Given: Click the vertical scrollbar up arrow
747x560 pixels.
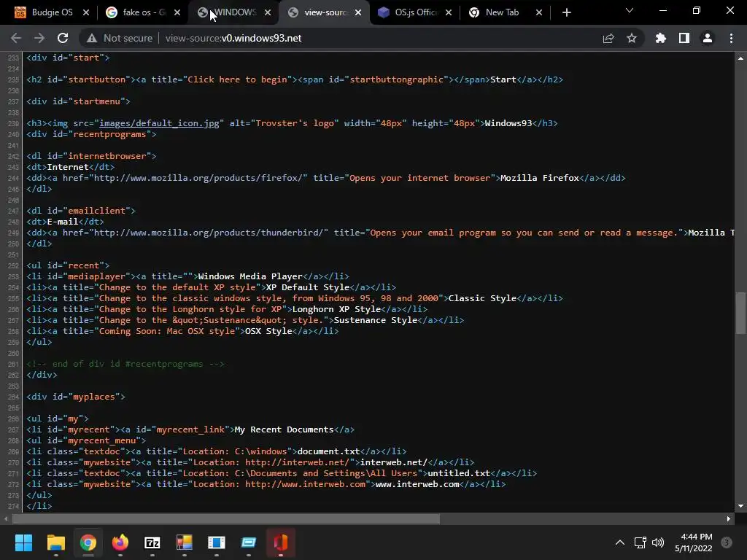Looking at the screenshot, I should tap(740, 58).
